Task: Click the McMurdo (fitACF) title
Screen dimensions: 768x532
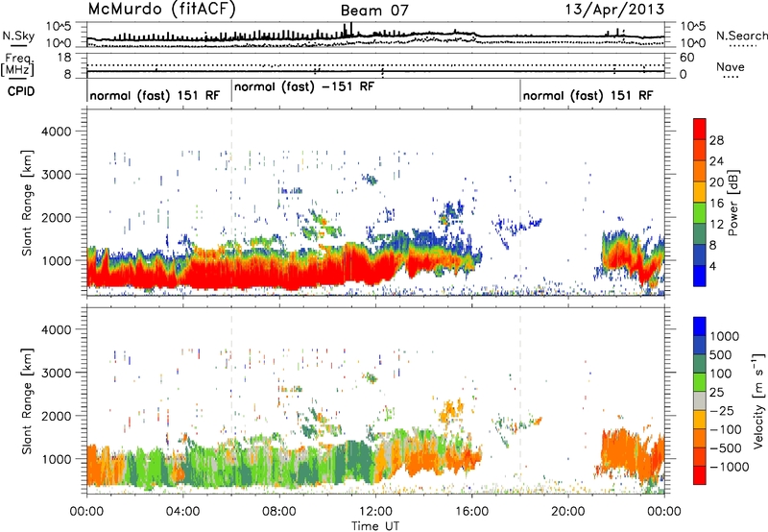Action: (161, 10)
